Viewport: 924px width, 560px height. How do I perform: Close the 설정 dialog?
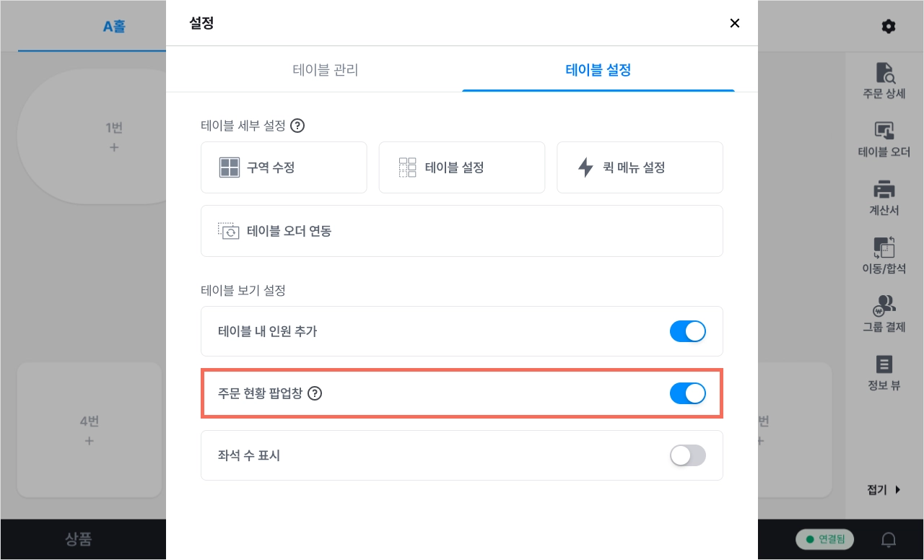(x=735, y=23)
